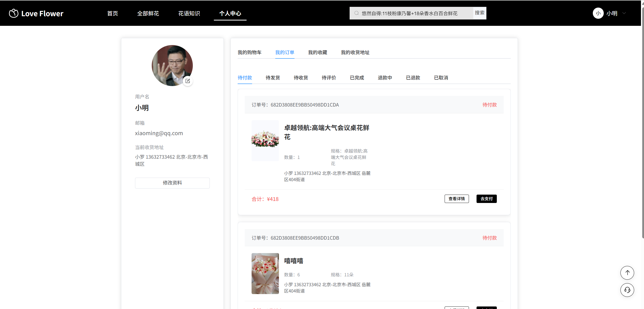Screen dimensions: 644x309
Task: Open the 嘻嘻嘻 bouquet thumbnail
Action: 265,273
